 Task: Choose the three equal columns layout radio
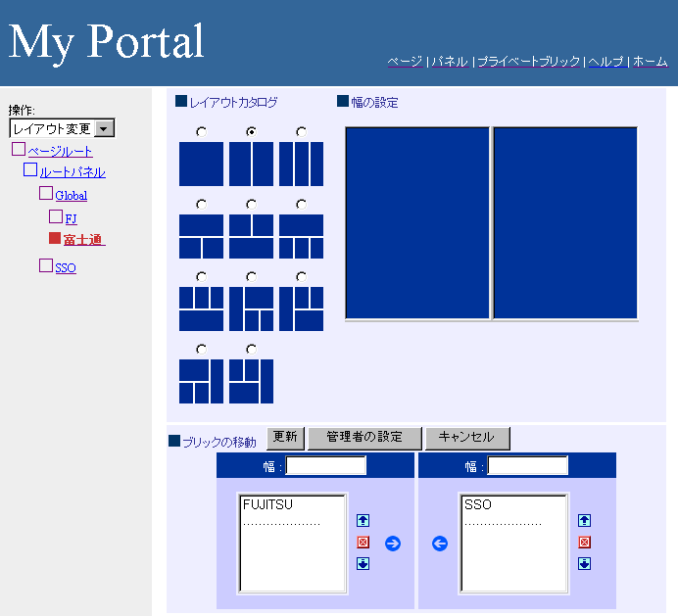[301, 132]
